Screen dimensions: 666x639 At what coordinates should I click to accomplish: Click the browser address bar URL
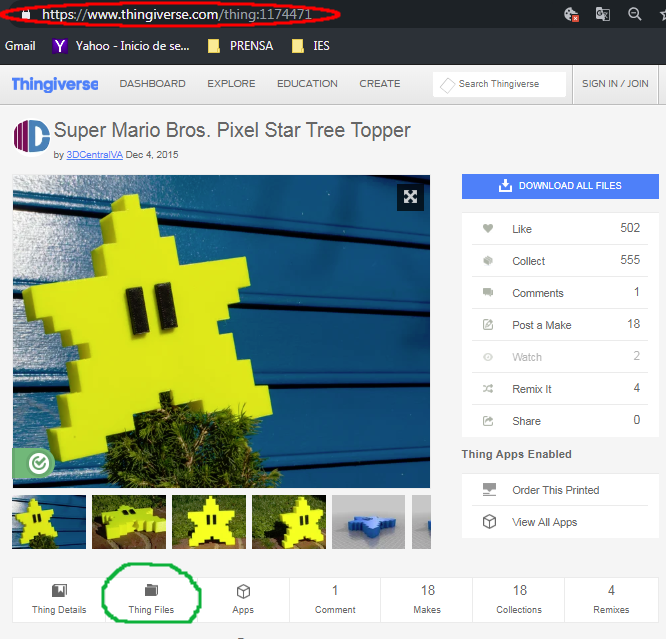tap(177, 14)
